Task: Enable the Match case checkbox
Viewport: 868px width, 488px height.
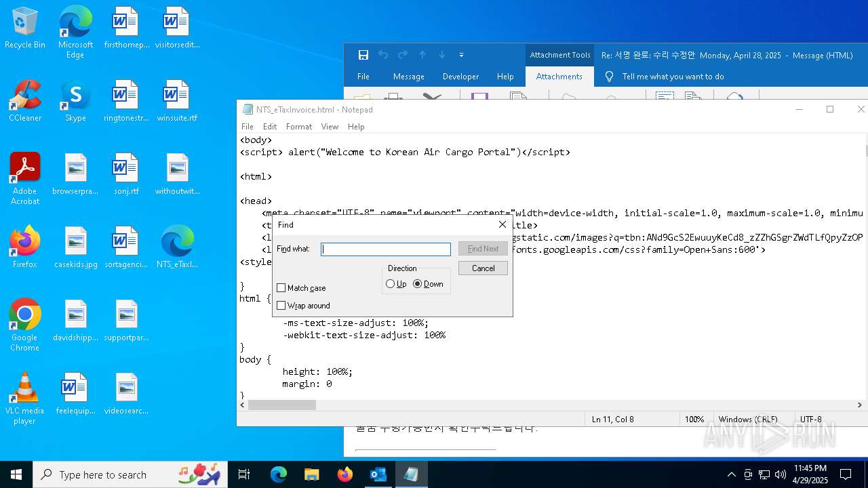Action: coord(281,288)
